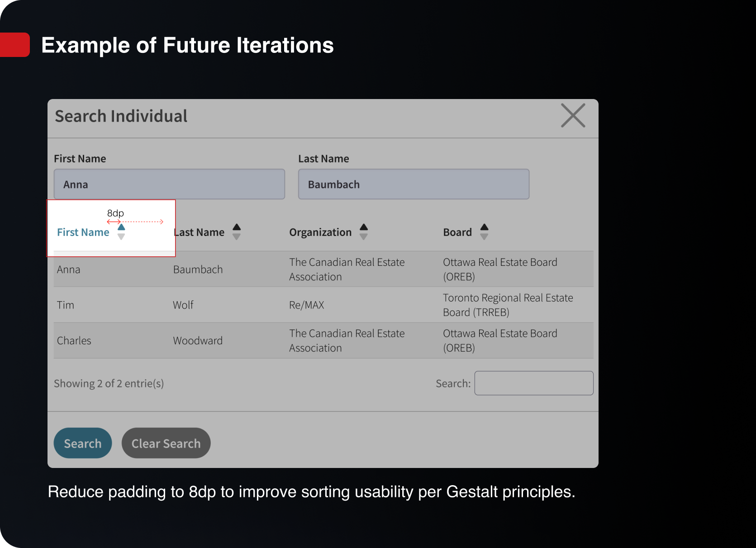The width and height of the screenshot is (756, 548).
Task: Toggle sorting on the Last Name header
Action: [x=199, y=232]
